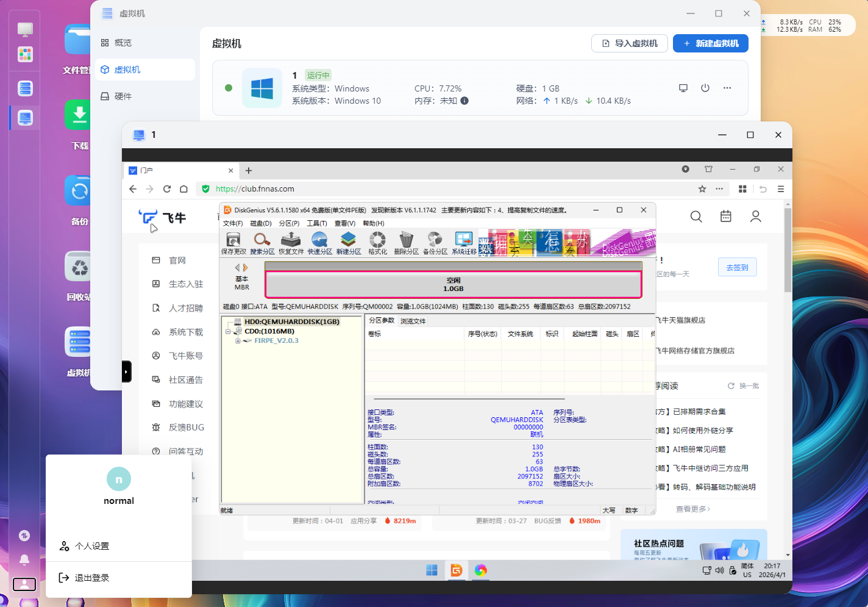The height and width of the screenshot is (607, 868).
Task: Launch 快速分区 quick partition tool
Action: tap(319, 243)
